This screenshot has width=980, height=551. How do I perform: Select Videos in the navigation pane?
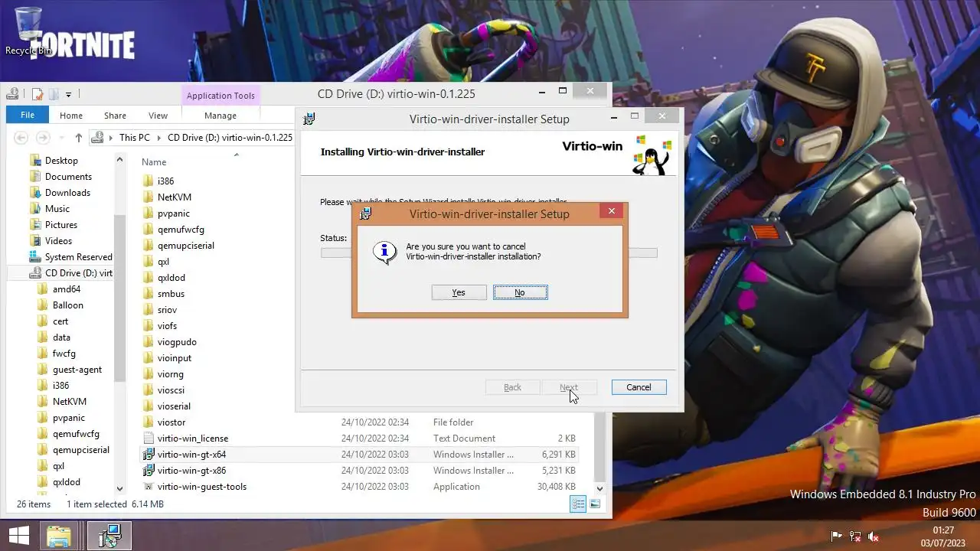point(58,241)
